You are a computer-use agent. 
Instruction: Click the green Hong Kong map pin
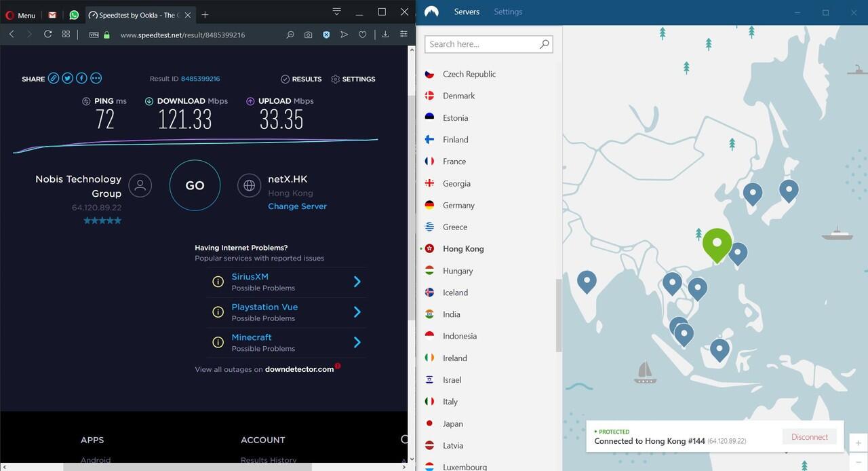click(717, 244)
